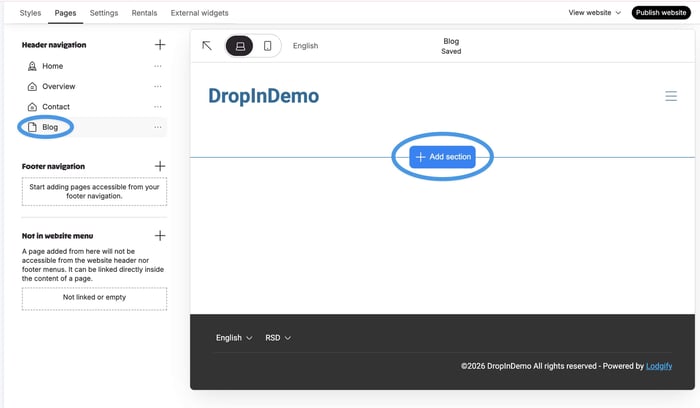
Task: Select the Overview page in navigation
Action: coord(94,87)
